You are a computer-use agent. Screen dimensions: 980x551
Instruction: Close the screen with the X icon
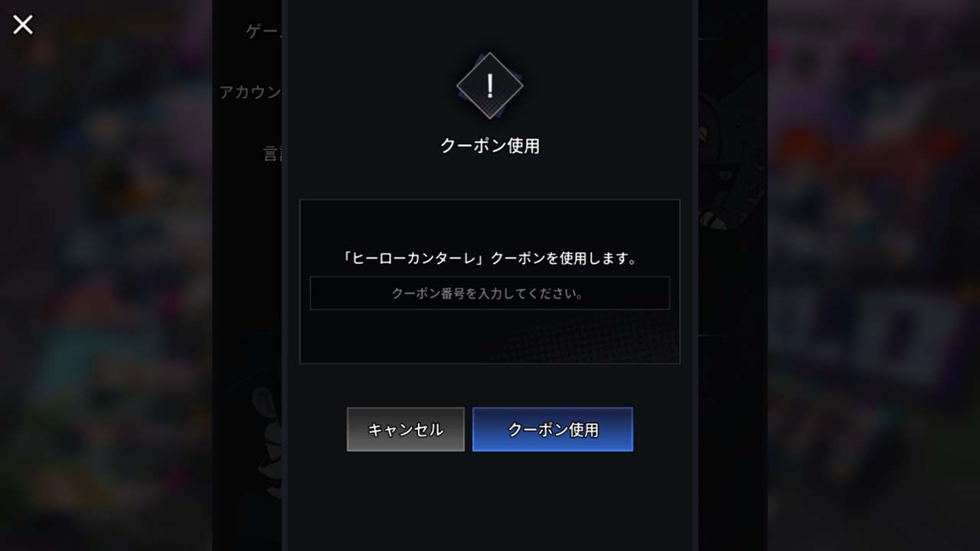tap(23, 24)
